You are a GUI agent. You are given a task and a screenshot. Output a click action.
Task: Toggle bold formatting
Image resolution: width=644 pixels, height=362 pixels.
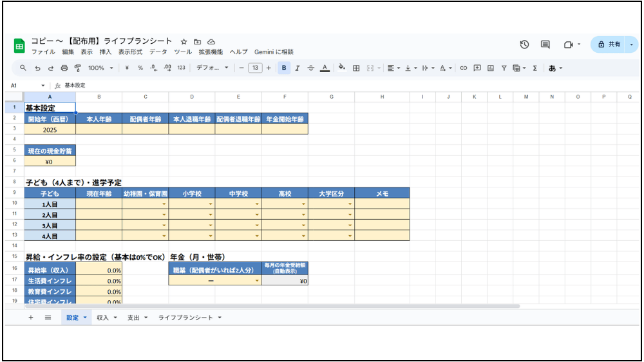pos(283,68)
